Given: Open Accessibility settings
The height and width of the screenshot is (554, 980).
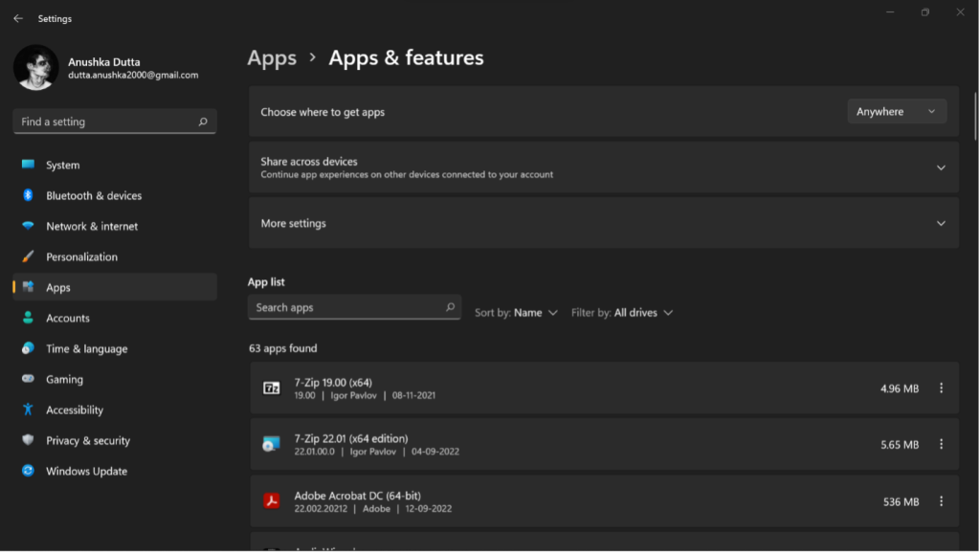Looking at the screenshot, I should pyautogui.click(x=75, y=410).
